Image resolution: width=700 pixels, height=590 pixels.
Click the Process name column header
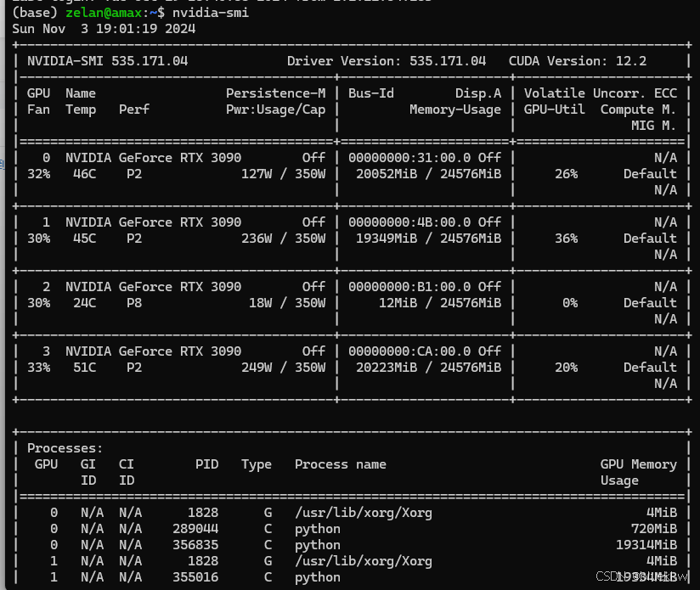(x=340, y=464)
